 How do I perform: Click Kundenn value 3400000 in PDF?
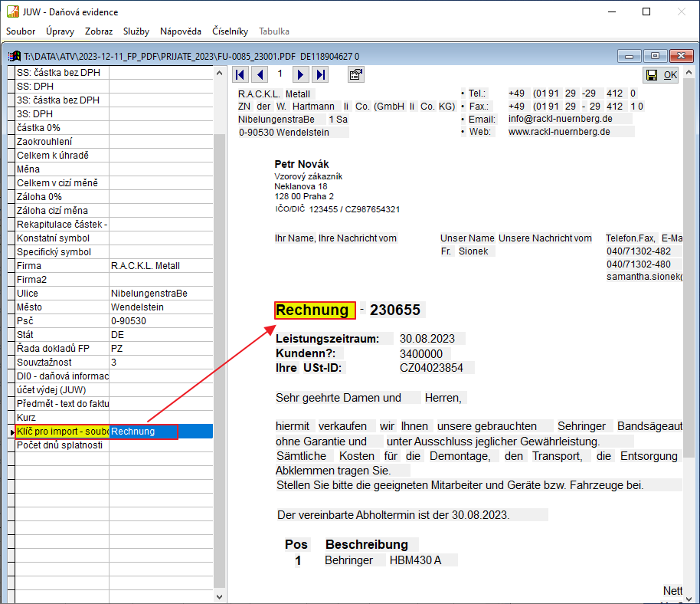[421, 354]
